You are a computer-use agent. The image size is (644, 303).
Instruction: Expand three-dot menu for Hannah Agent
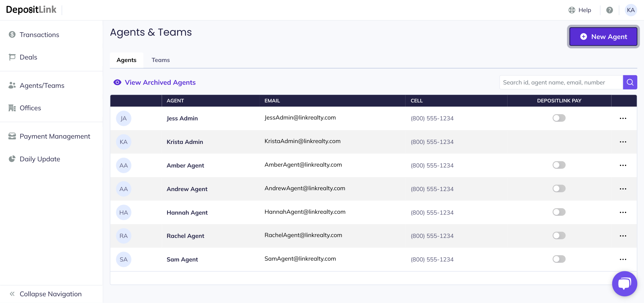(623, 213)
